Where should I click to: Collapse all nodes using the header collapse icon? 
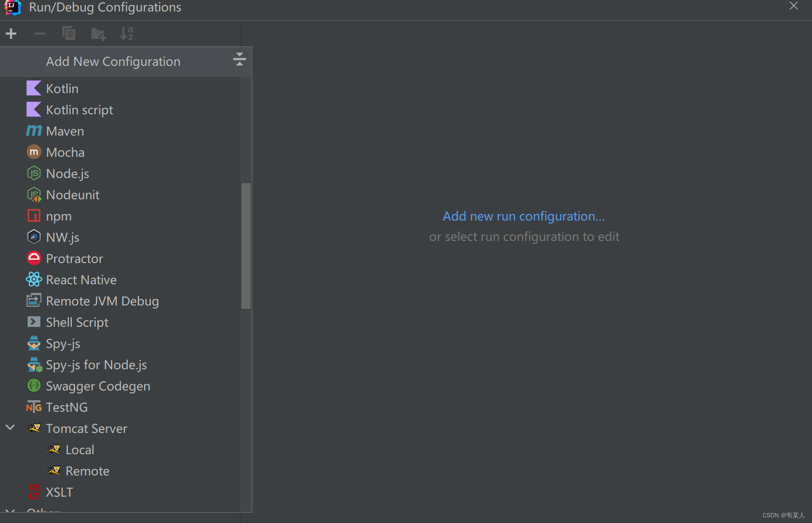coord(239,59)
